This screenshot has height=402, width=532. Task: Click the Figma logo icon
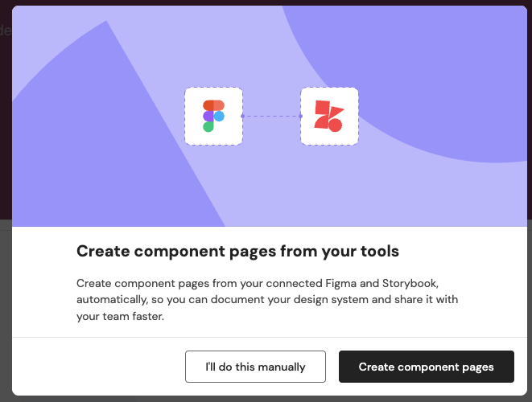tap(213, 116)
